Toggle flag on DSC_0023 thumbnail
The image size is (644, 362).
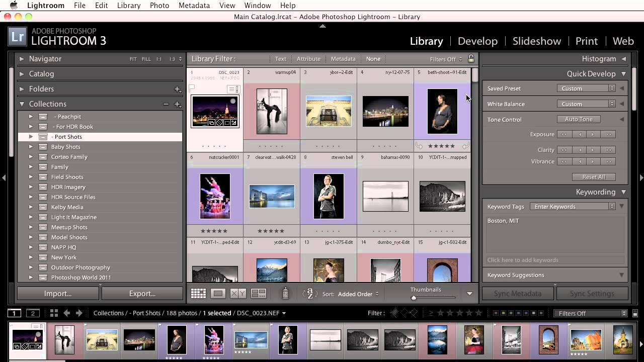click(x=192, y=88)
